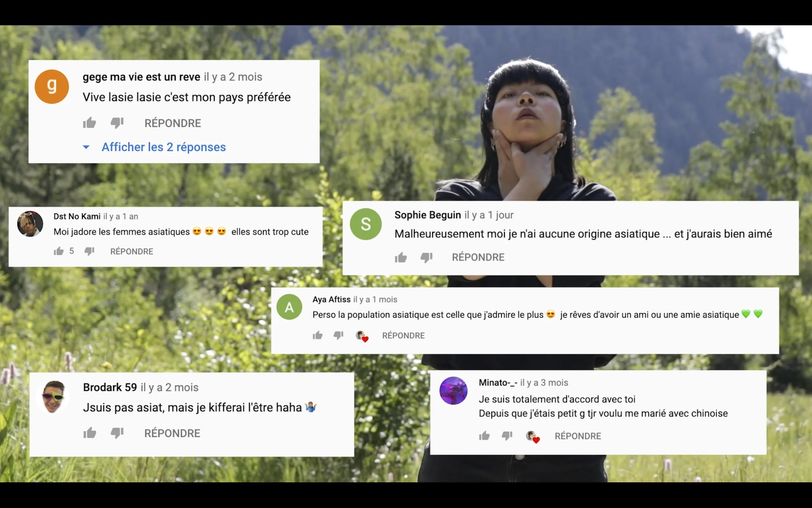This screenshot has height=508, width=812.
Task: Thumbs up Dst No Kami's comment
Action: [x=58, y=251]
